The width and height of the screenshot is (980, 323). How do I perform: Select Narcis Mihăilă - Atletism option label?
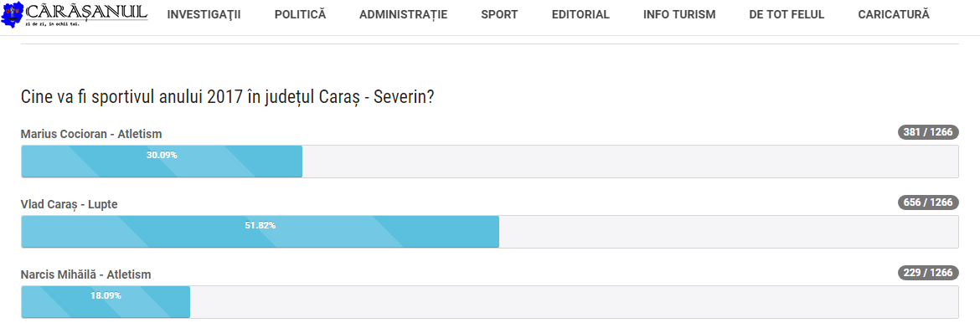[x=86, y=274]
